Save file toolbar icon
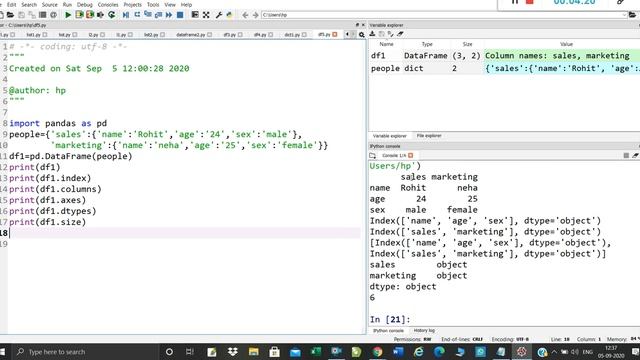640x360 pixels. [21, 15]
